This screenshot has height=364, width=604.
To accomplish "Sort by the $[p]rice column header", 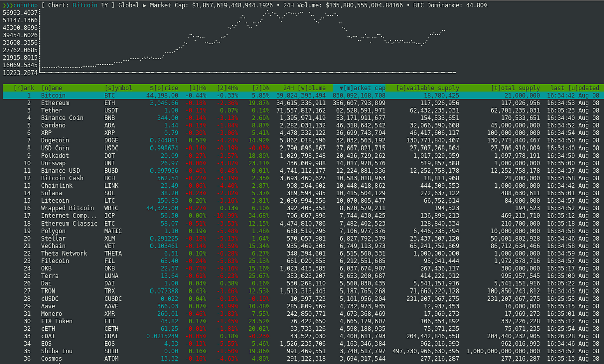I will (x=164, y=88).
